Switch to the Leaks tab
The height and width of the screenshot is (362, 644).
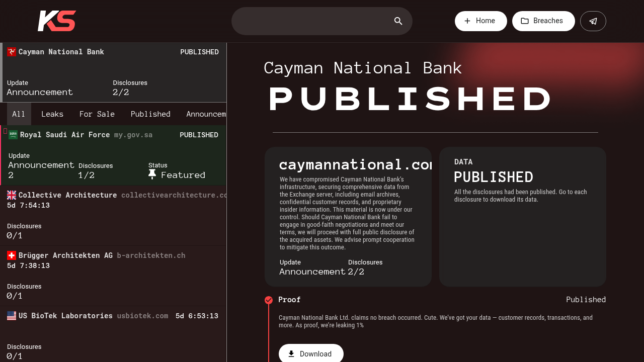pyautogui.click(x=52, y=114)
